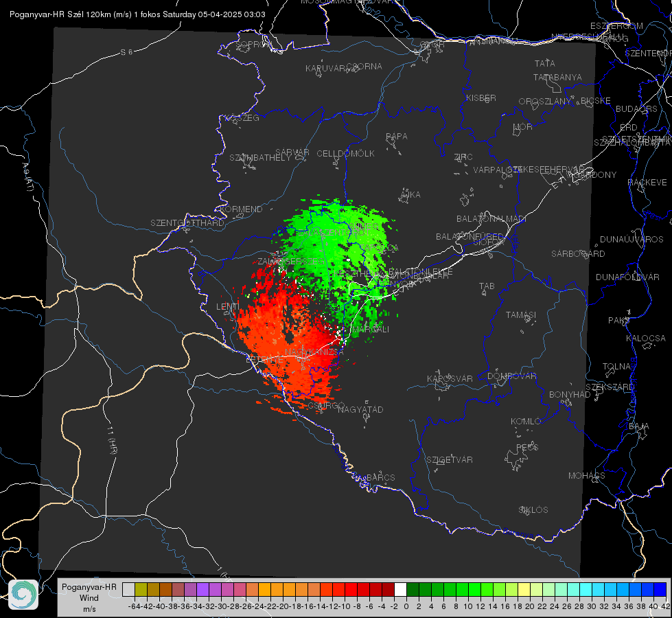Screen dimensions: 672x618
Task: Click the TATABANYA city label
Action: point(557,77)
